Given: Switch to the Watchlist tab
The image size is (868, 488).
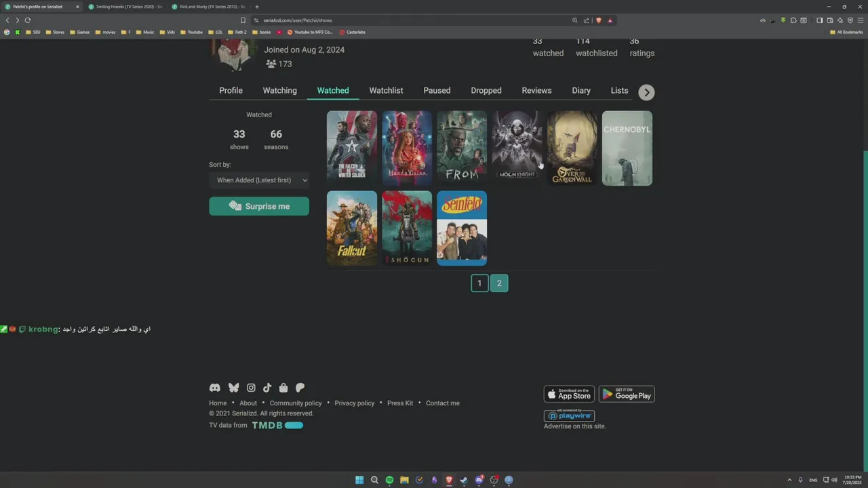Looking at the screenshot, I should [x=386, y=91].
